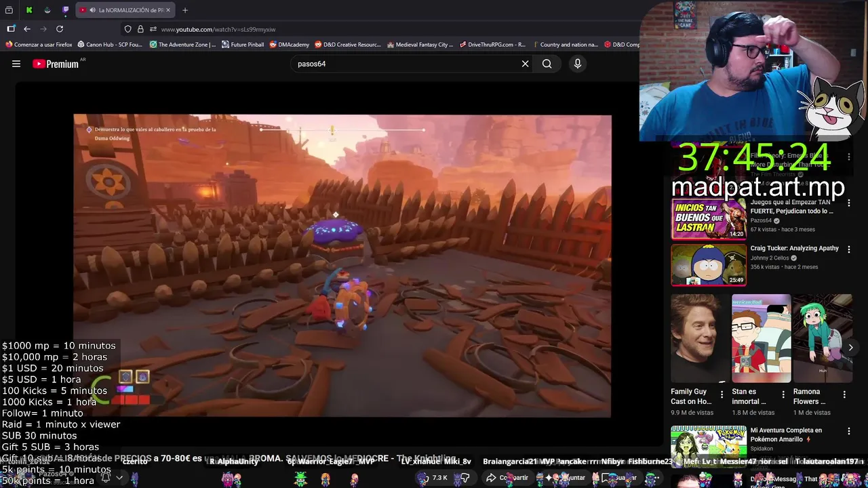The image size is (868, 488).
Task: Play Stan es inmortal short
Action: (x=761, y=338)
